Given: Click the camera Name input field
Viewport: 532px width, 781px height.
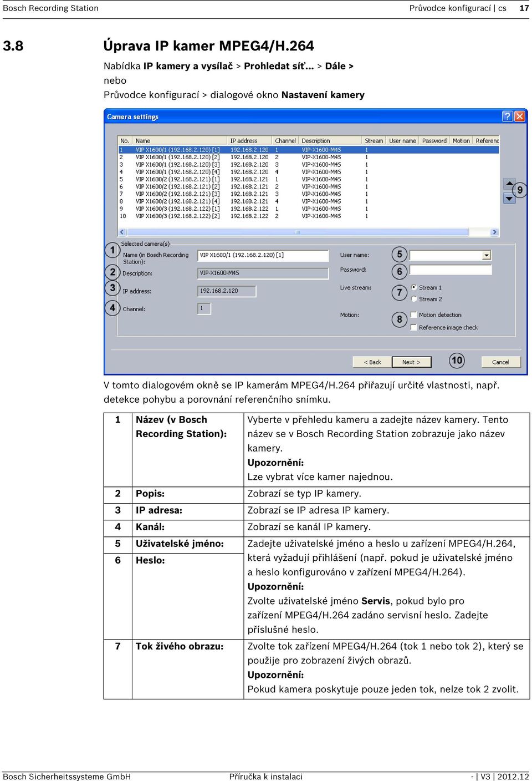Looking at the screenshot, I should coord(263,255).
